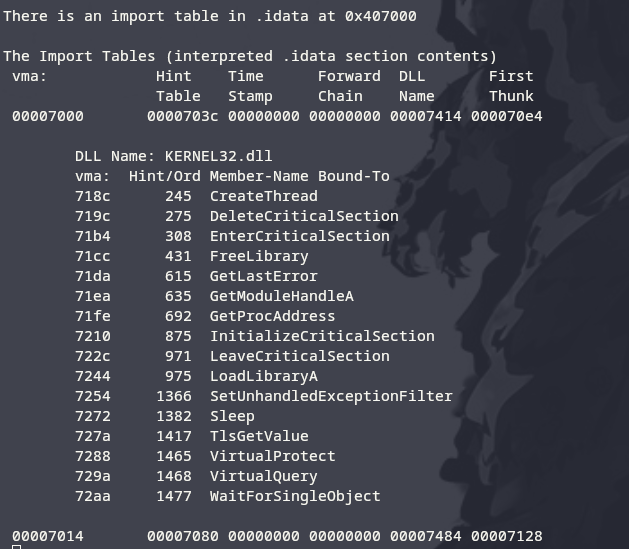Image resolution: width=629 pixels, height=549 pixels.
Task: Select the EnterCriticalSection member name
Action: (299, 236)
